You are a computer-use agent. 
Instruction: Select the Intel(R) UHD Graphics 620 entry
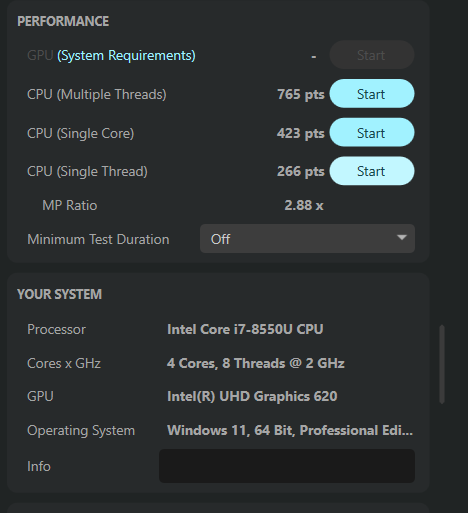click(x=252, y=397)
